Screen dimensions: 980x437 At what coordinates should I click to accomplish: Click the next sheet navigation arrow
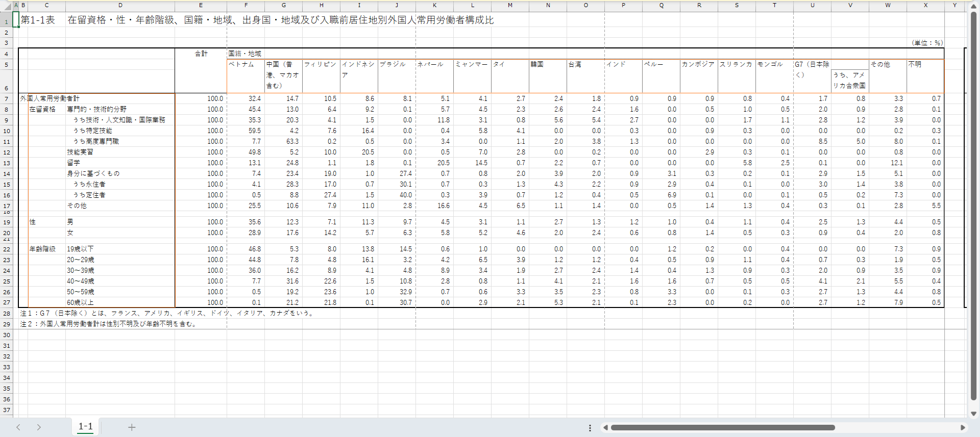[x=39, y=427]
